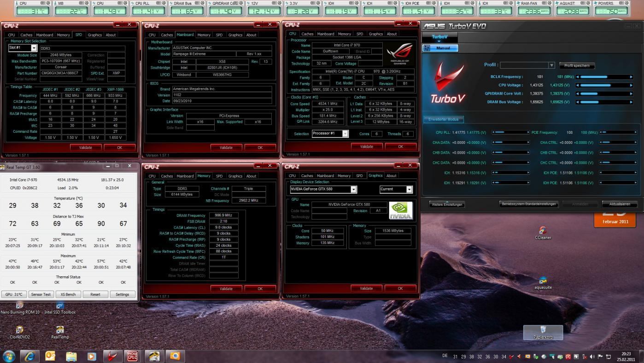Open Mainboard tab in CPU-Z Graphics window
Viewport: 644px width, 363px height.
coord(325,175)
